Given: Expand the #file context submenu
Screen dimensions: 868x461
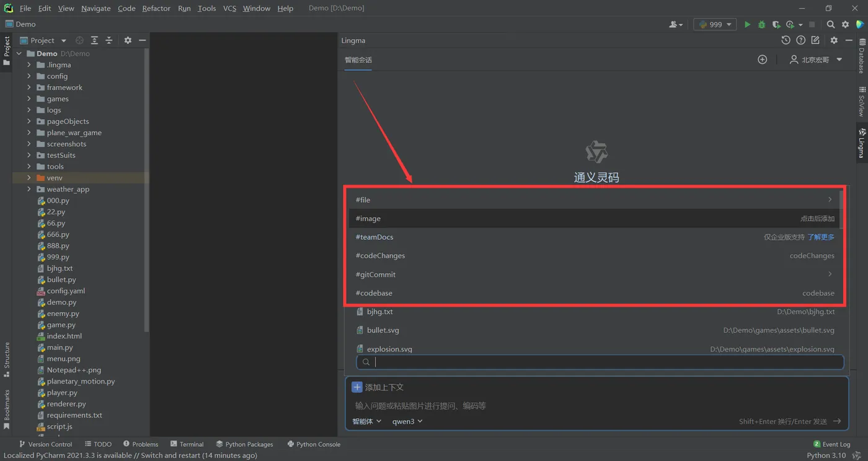Looking at the screenshot, I should tap(830, 200).
